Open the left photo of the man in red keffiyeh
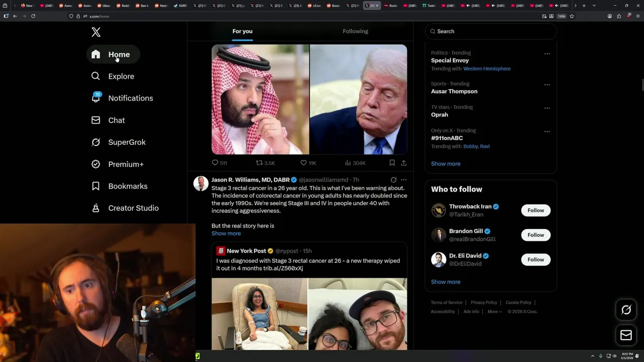 [260, 100]
